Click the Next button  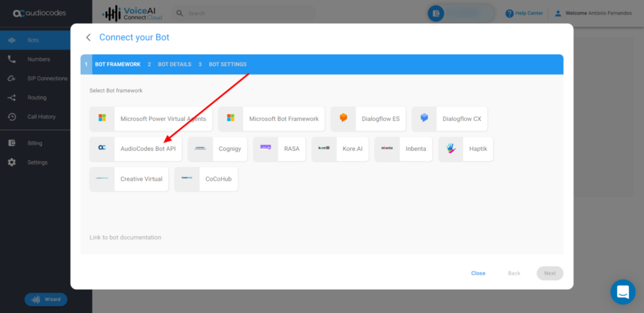[x=549, y=273]
